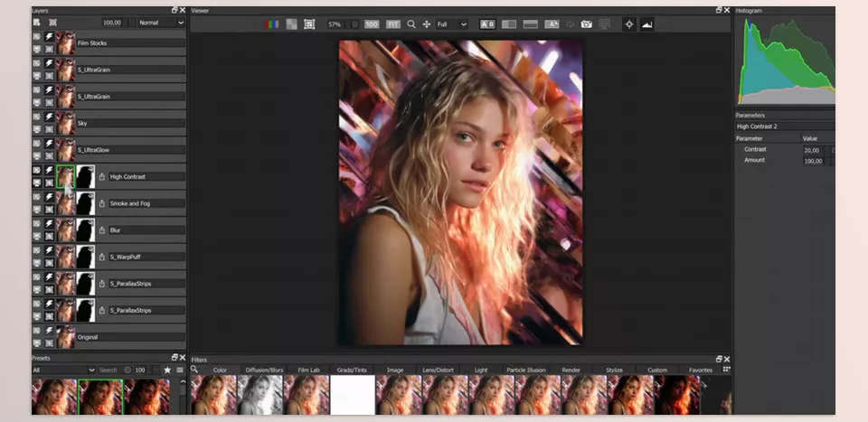Select the green-outlined preset thumbnail
This screenshot has height=422, width=868.
(100, 397)
